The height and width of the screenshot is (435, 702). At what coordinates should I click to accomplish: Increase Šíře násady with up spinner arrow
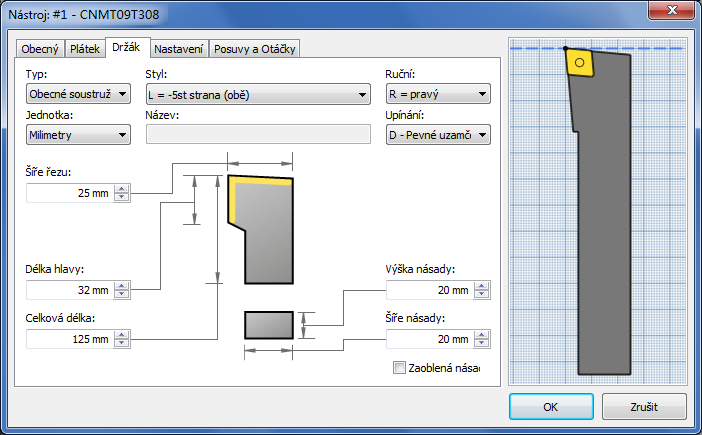(482, 335)
